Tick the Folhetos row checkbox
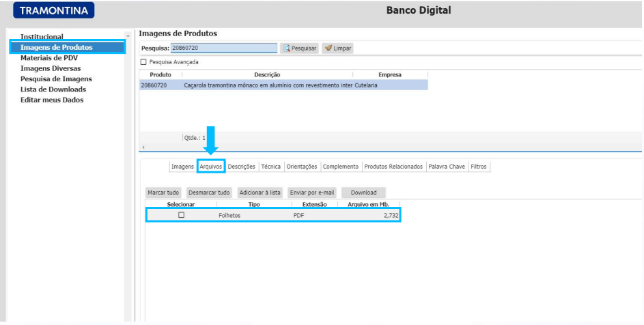The image size is (644, 325). [x=181, y=215]
